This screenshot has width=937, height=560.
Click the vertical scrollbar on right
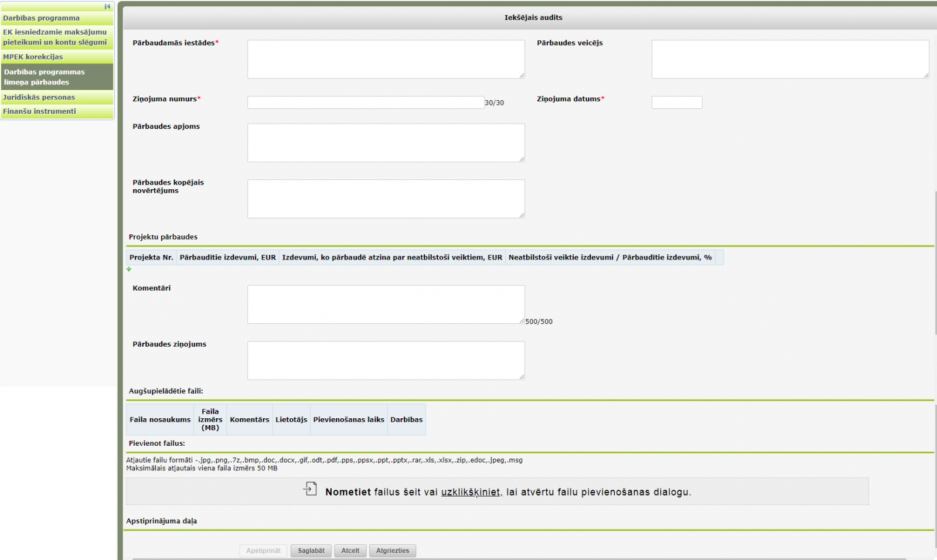click(x=935, y=262)
